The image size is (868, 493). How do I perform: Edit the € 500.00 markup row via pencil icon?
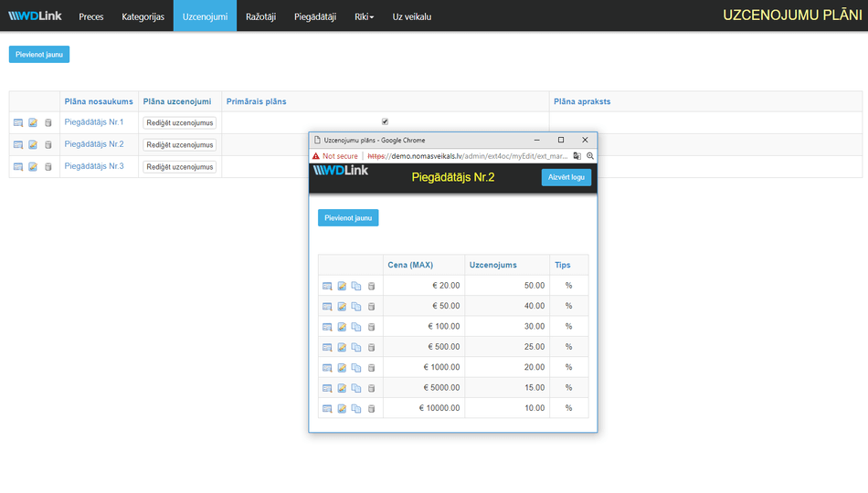[342, 348]
